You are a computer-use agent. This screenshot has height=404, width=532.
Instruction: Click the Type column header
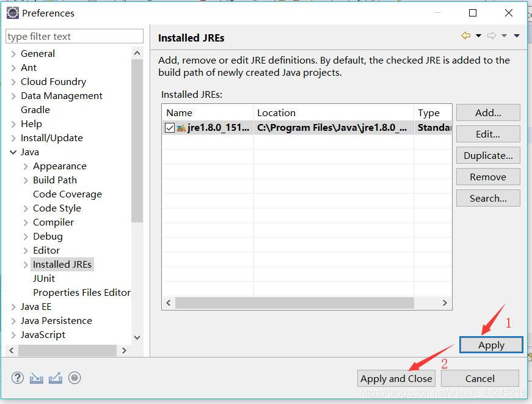(433, 112)
